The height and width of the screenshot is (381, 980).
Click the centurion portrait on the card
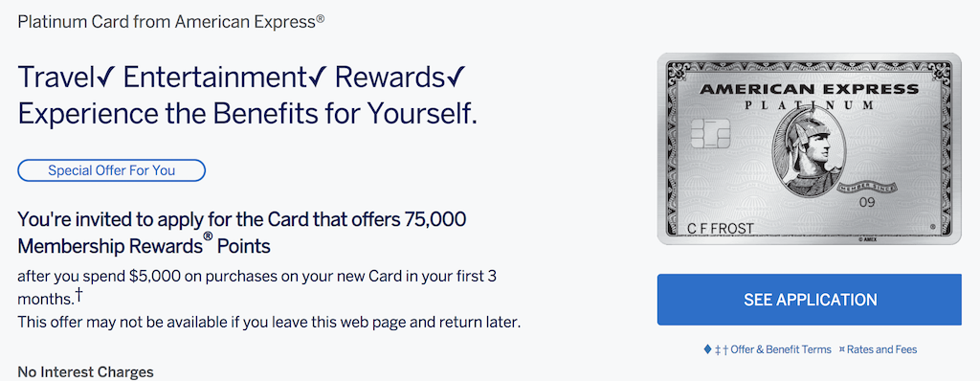click(809, 153)
